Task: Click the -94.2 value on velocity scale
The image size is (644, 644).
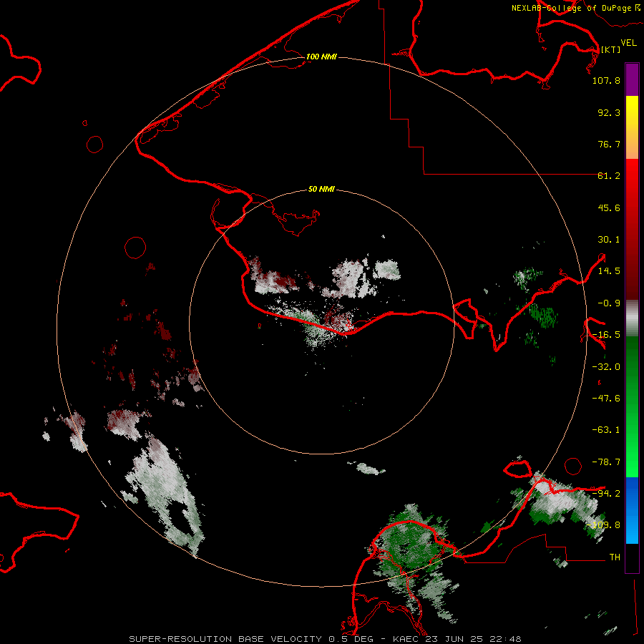Action: (606, 493)
